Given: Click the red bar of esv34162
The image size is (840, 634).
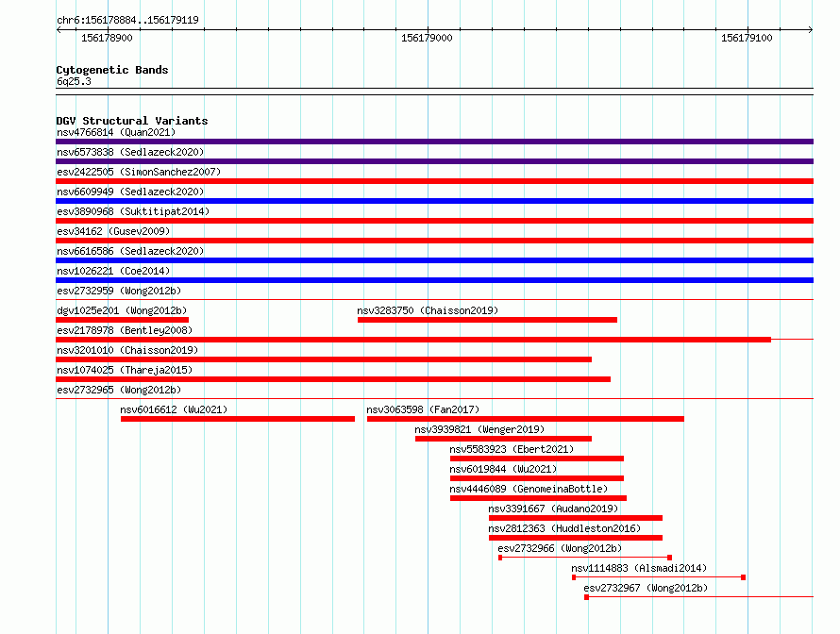Looking at the screenshot, I should (434, 241).
